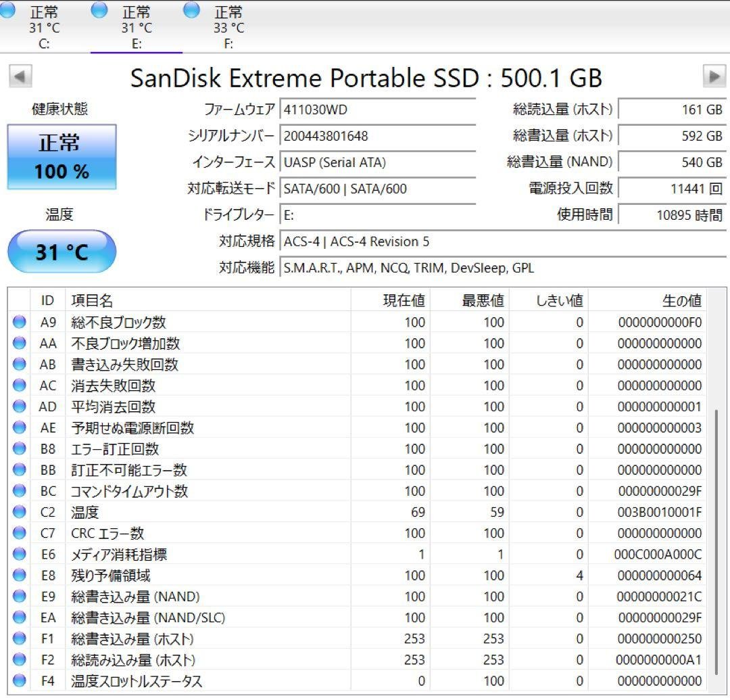Click the status icon of row B8
This screenshot has height=700, width=730.
[19, 448]
